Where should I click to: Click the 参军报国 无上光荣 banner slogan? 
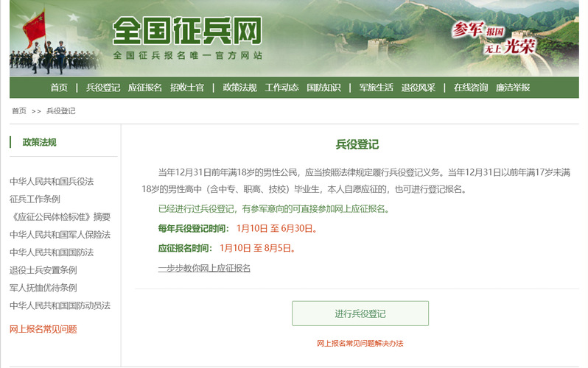point(494,38)
